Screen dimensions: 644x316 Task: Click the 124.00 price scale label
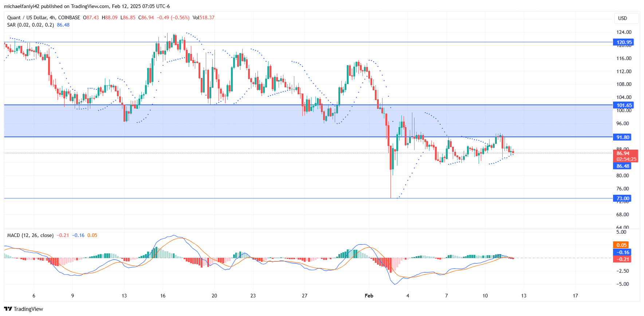[x=624, y=32]
